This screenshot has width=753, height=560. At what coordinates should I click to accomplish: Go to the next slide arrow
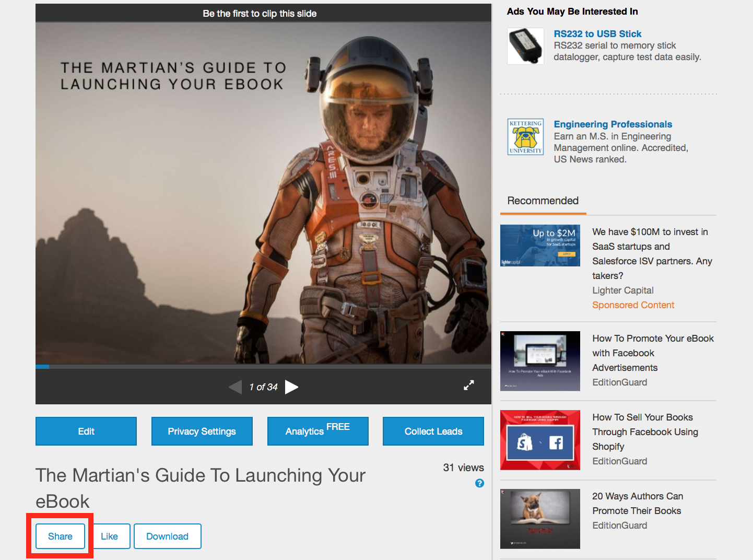pos(291,387)
